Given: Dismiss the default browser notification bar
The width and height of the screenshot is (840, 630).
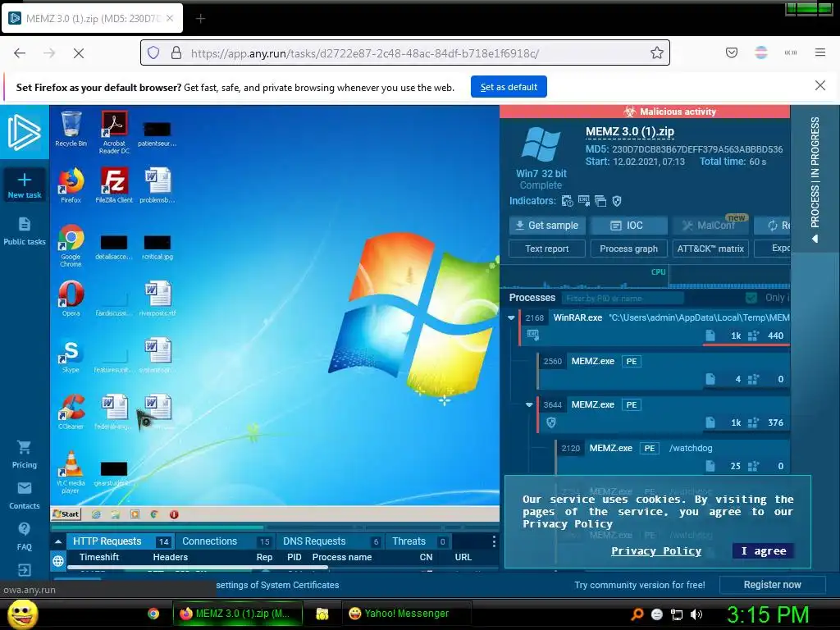Looking at the screenshot, I should (x=819, y=85).
